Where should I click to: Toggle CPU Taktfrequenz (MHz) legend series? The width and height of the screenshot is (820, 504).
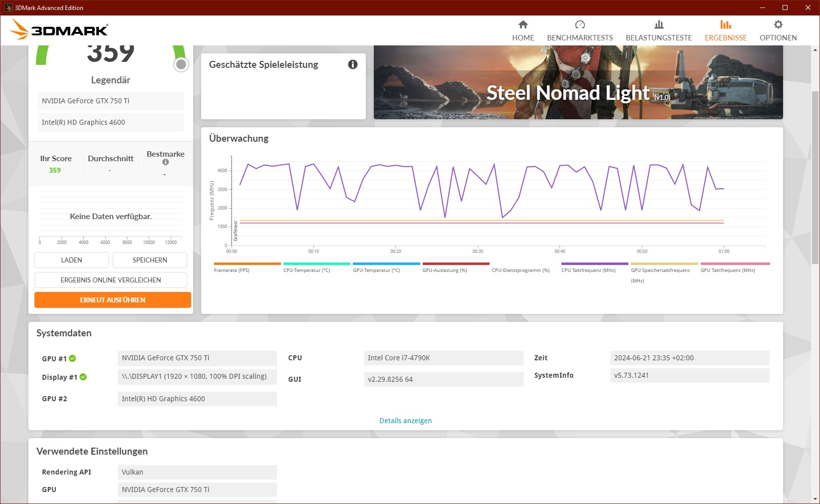(588, 270)
